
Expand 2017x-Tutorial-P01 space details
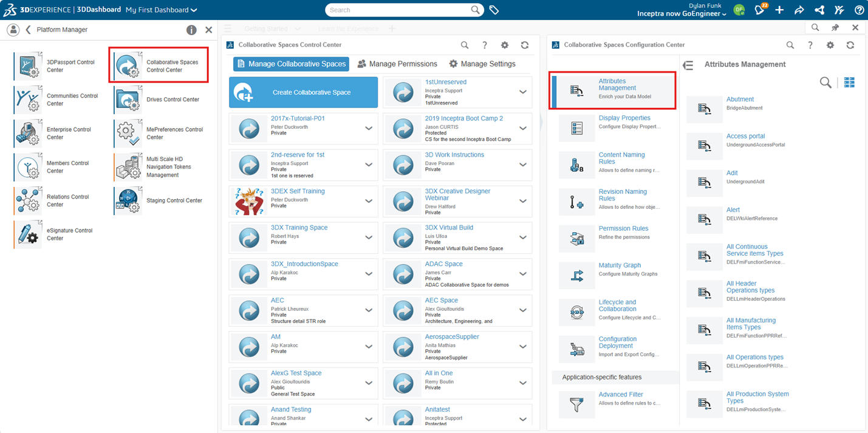[369, 128]
